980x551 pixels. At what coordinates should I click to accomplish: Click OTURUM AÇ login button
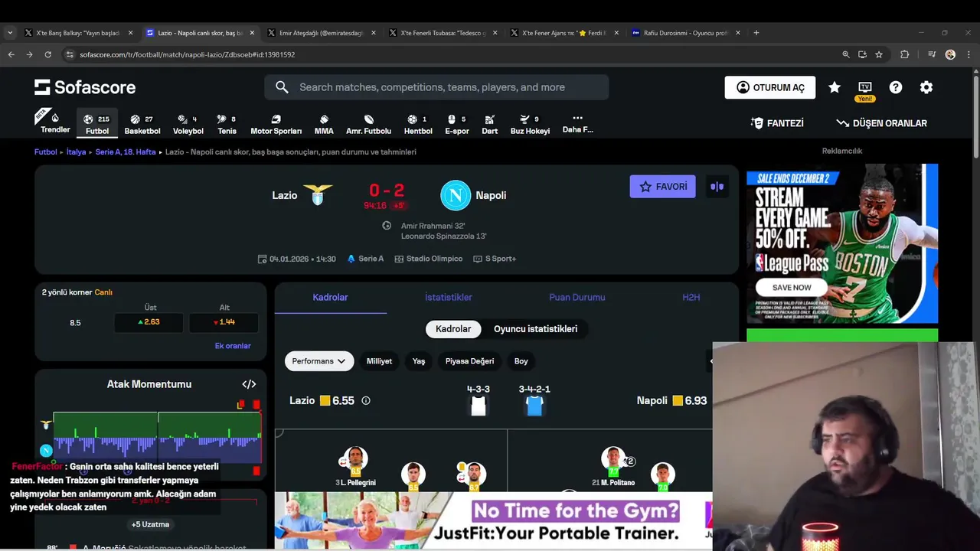pos(770,87)
